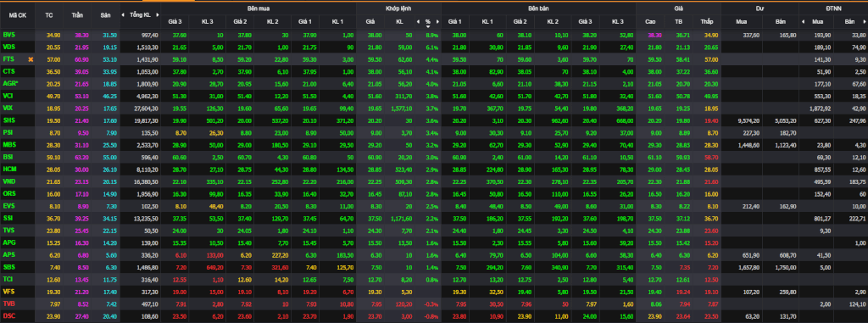Open the VIX stock symbol
This screenshot has width=868, height=323.
click(8, 108)
